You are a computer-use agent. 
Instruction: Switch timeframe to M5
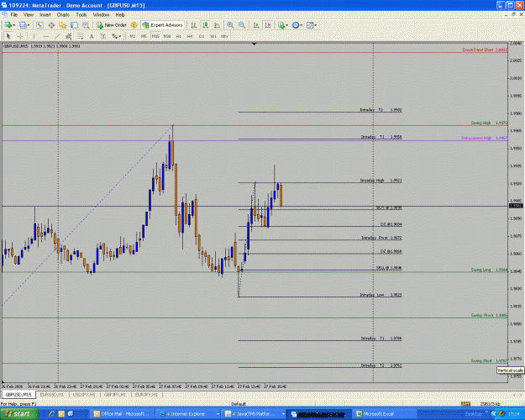pyautogui.click(x=144, y=36)
